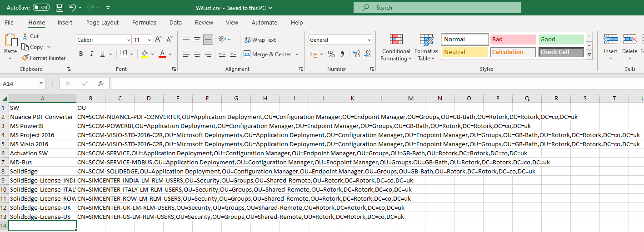Click the Insert cells icon
644x232 pixels.
coord(610,40)
